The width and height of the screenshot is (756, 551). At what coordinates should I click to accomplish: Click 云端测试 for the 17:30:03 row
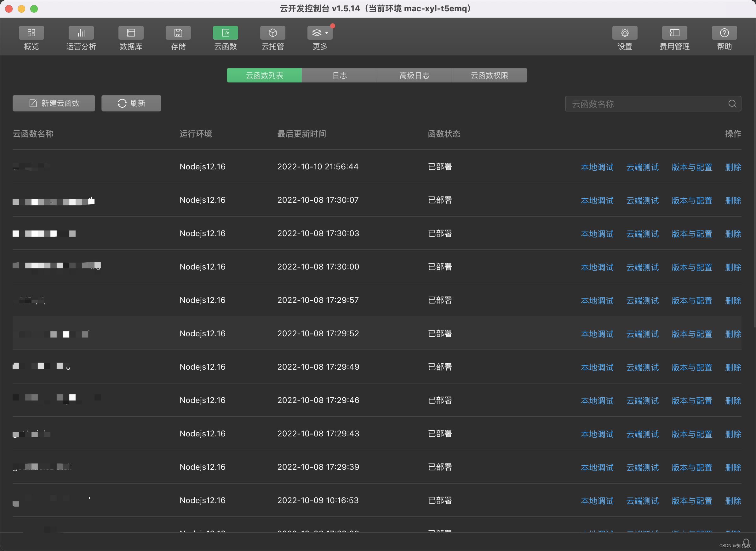point(642,234)
